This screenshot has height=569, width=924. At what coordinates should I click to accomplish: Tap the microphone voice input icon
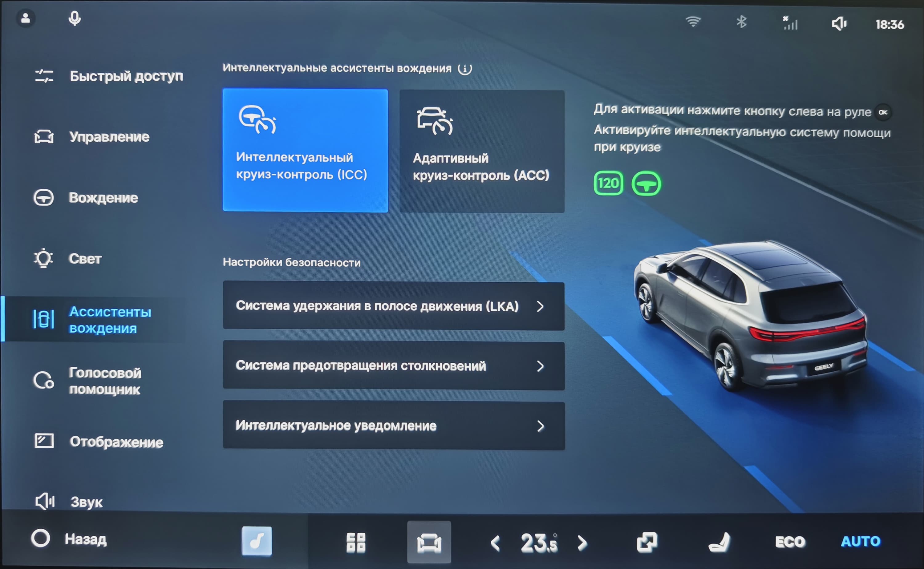point(75,18)
